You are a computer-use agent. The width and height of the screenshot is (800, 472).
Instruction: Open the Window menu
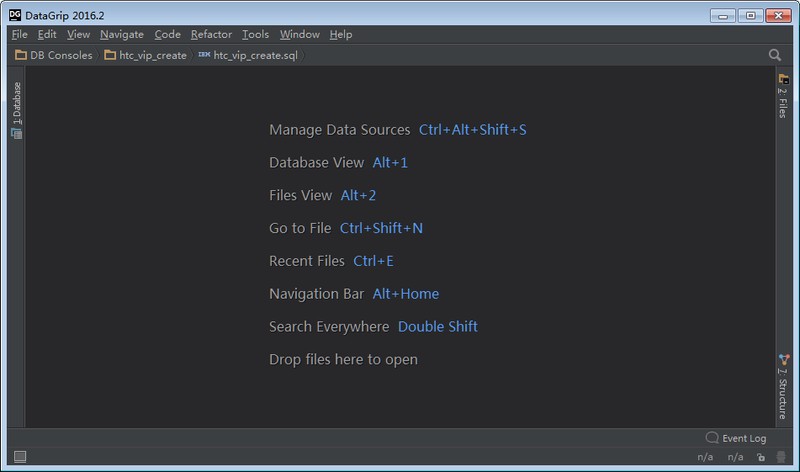pos(299,34)
